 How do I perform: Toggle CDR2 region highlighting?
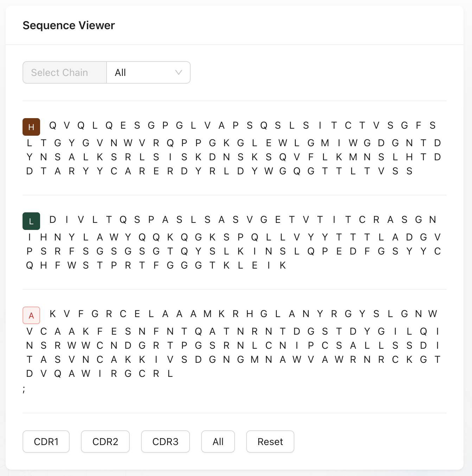[x=105, y=442]
